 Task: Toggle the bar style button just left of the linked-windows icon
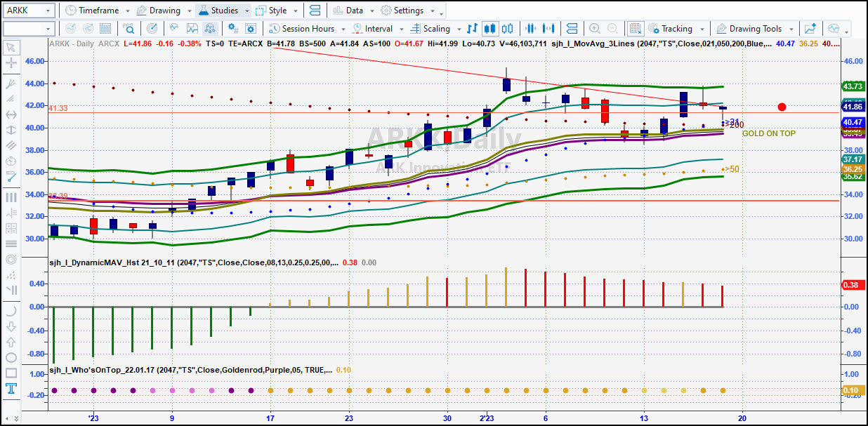549,29
